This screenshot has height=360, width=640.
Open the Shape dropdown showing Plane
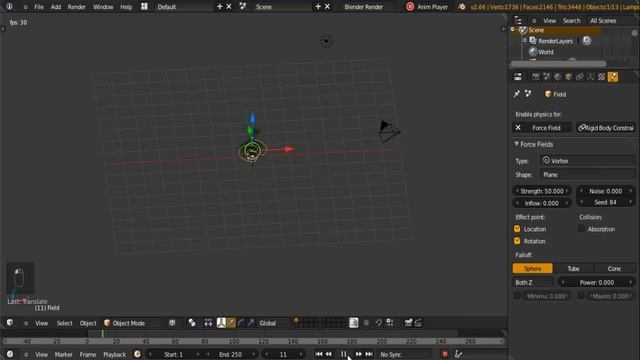(588, 175)
